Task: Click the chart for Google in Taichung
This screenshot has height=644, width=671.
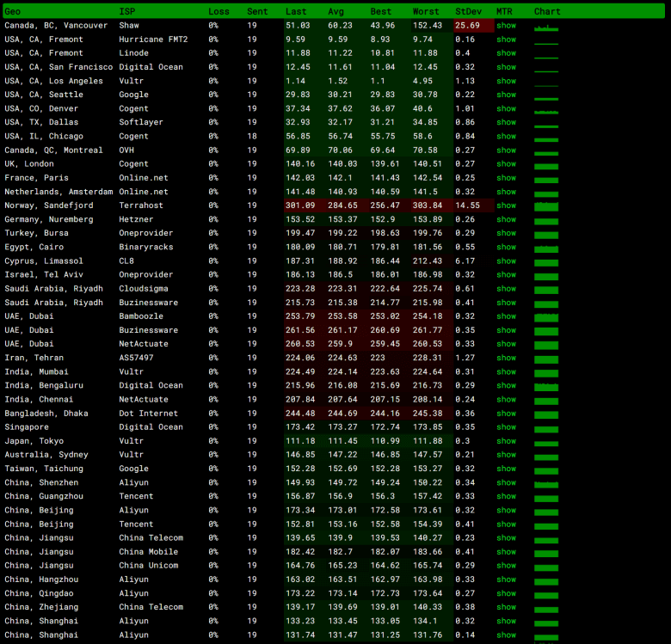Action: 546,470
